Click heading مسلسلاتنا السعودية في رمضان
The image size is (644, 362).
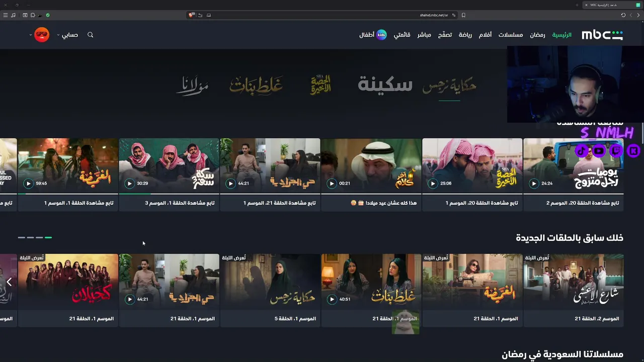tap(562, 354)
